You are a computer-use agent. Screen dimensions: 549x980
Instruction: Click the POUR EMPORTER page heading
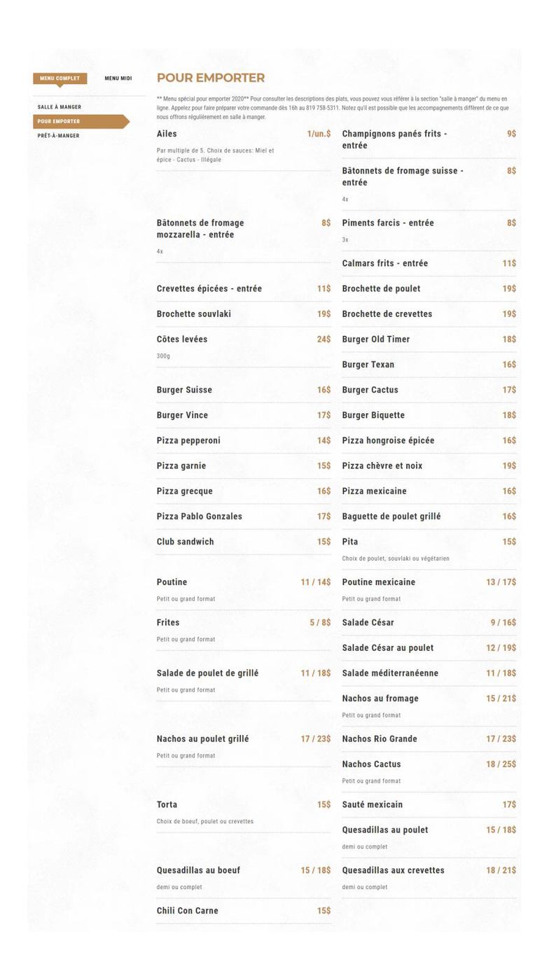tap(213, 78)
